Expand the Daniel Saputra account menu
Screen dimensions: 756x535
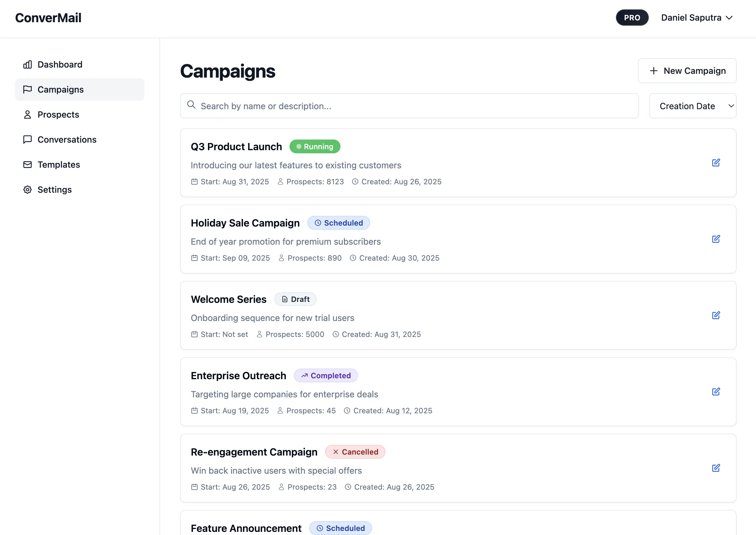pos(696,18)
